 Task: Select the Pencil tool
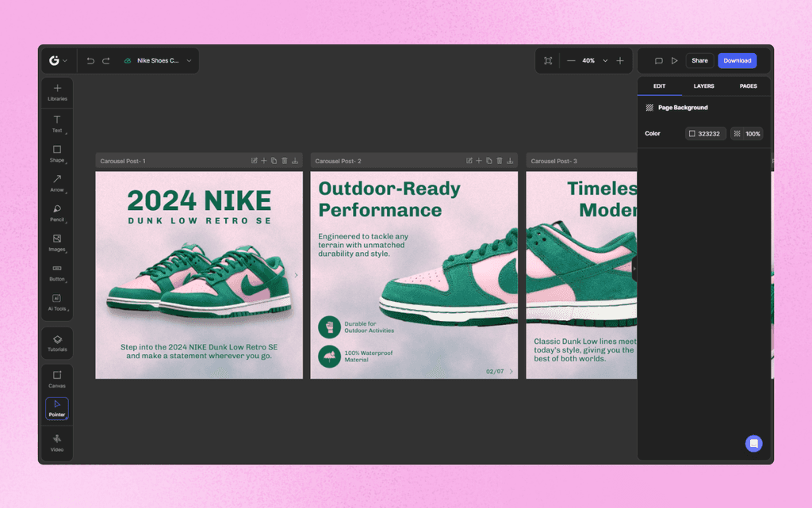tap(56, 213)
